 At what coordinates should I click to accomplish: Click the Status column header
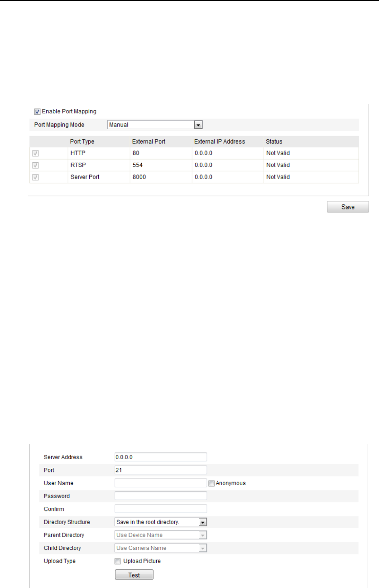274,141
